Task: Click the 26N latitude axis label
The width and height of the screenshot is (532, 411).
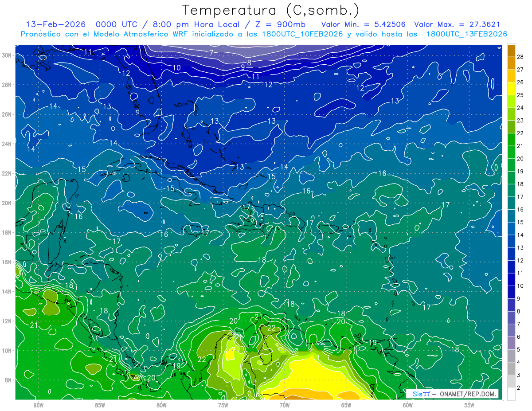Action: (8, 114)
